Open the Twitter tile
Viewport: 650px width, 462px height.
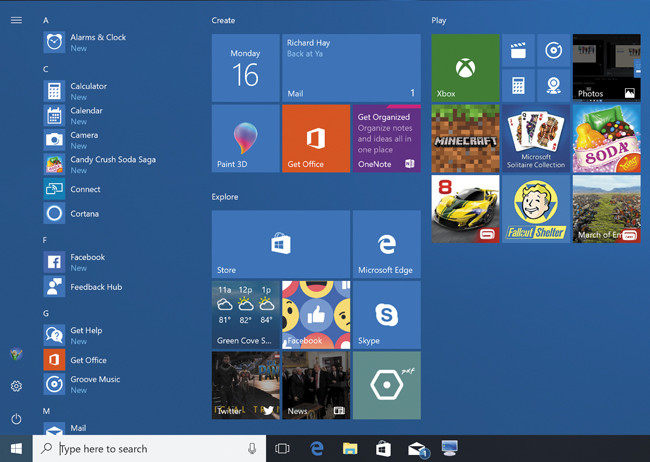coord(246,385)
